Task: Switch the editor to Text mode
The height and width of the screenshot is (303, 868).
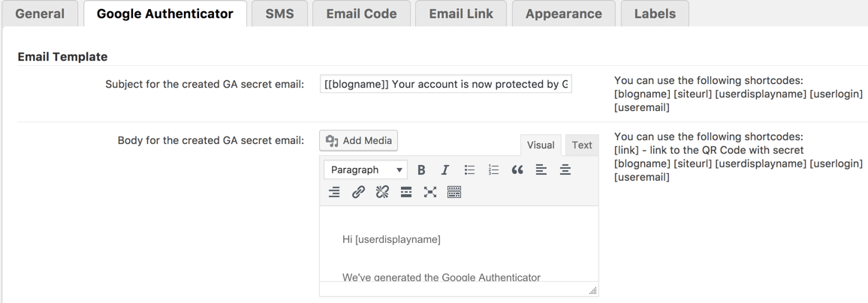Action: point(582,145)
